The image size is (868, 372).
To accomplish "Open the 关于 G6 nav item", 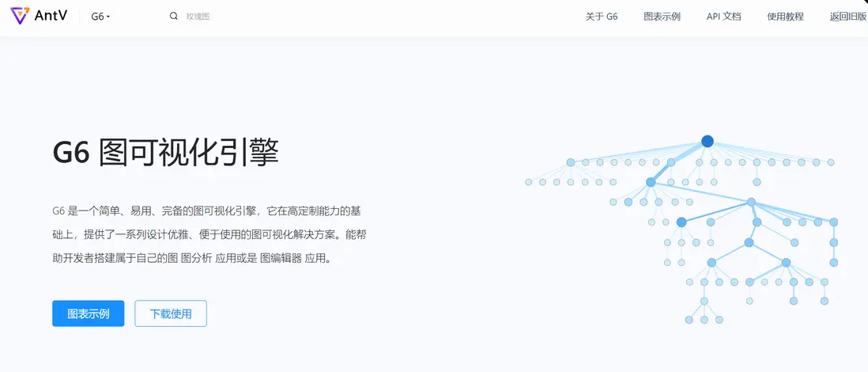I will (601, 17).
